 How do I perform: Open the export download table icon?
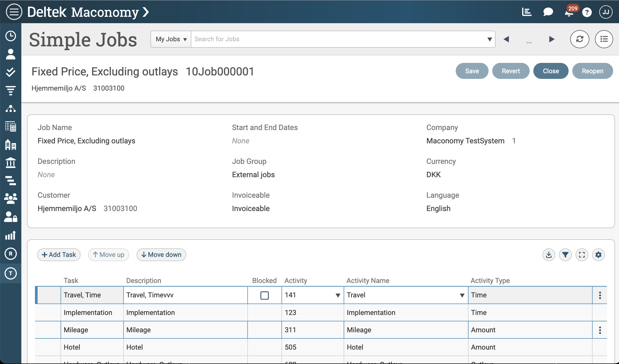549,255
